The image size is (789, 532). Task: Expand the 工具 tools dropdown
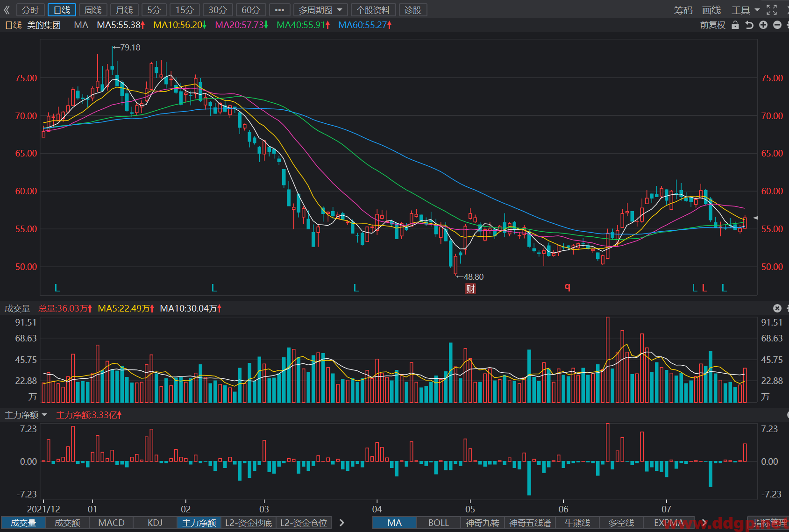[746, 10]
